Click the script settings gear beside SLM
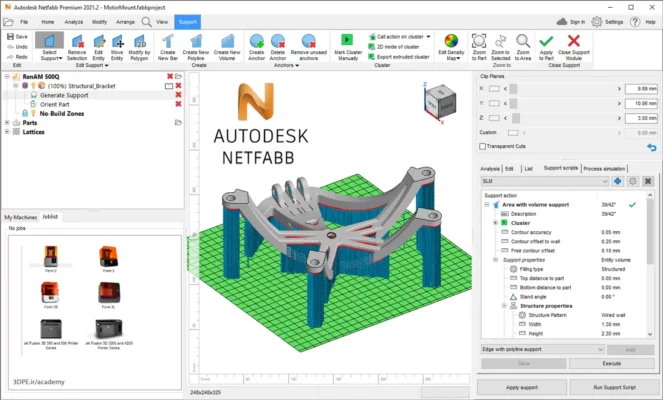 tap(633, 181)
